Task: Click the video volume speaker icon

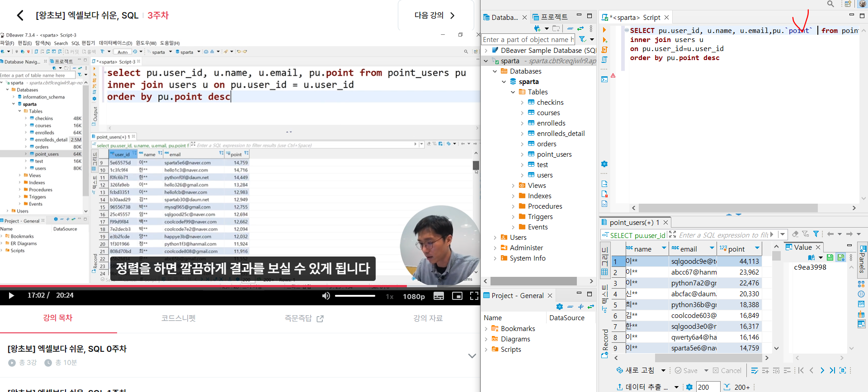Action: (326, 296)
